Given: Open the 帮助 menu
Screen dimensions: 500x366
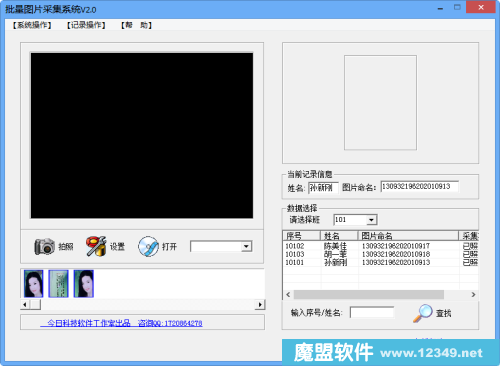Looking at the screenshot, I should (136, 25).
